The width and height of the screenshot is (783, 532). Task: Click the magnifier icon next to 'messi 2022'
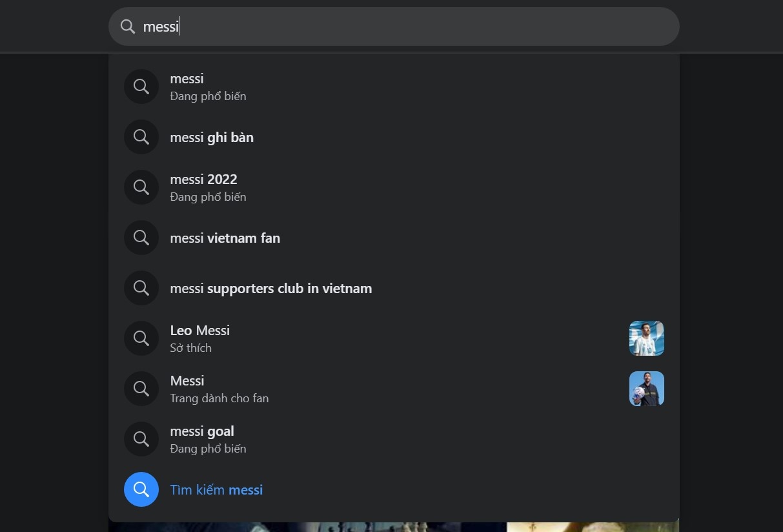click(x=141, y=187)
